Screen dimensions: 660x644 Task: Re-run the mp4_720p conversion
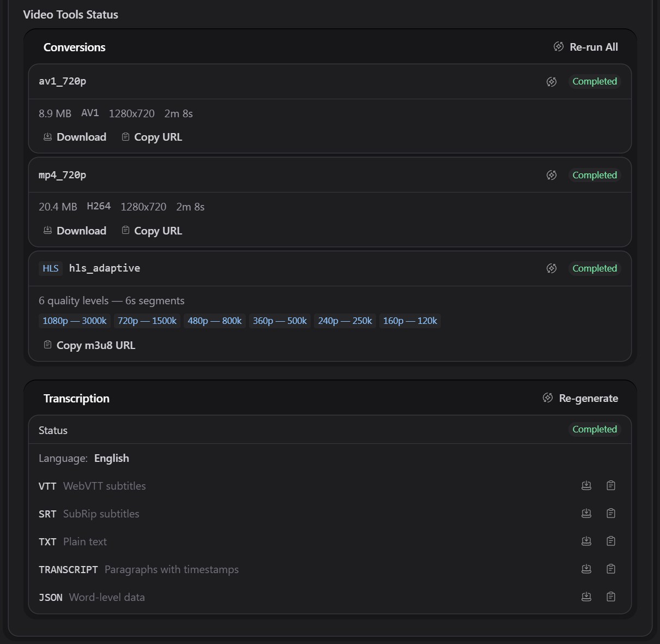(x=552, y=175)
